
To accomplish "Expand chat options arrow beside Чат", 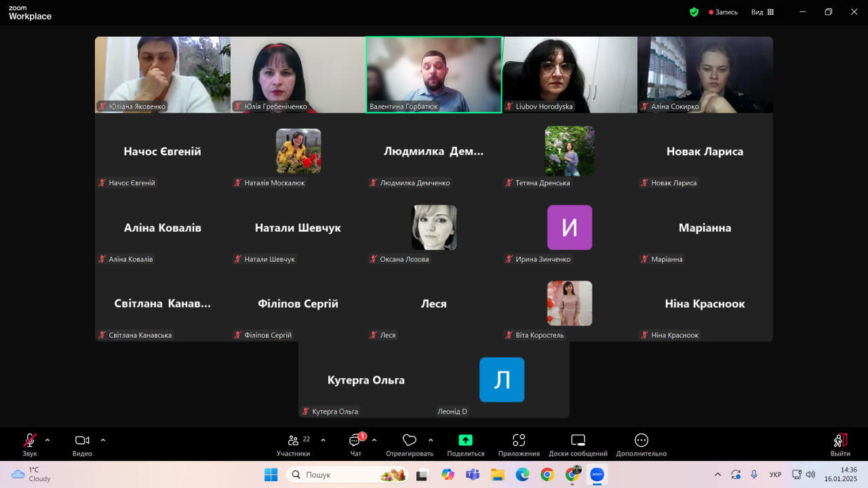I will point(374,440).
